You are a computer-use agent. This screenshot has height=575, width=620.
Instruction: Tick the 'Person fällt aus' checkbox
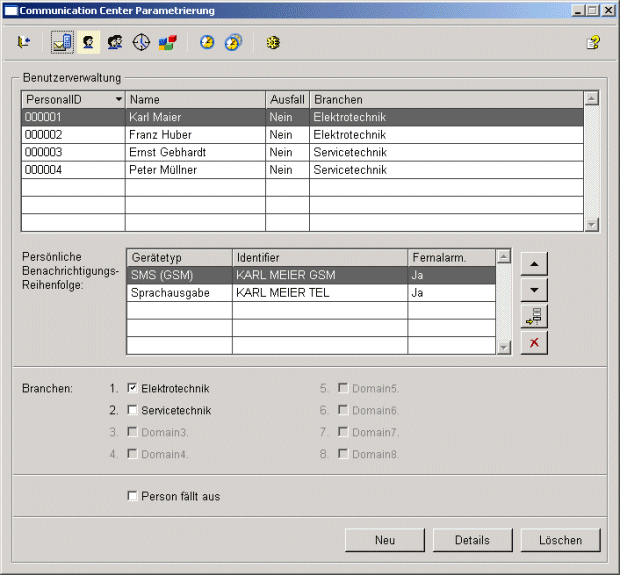[x=132, y=496]
